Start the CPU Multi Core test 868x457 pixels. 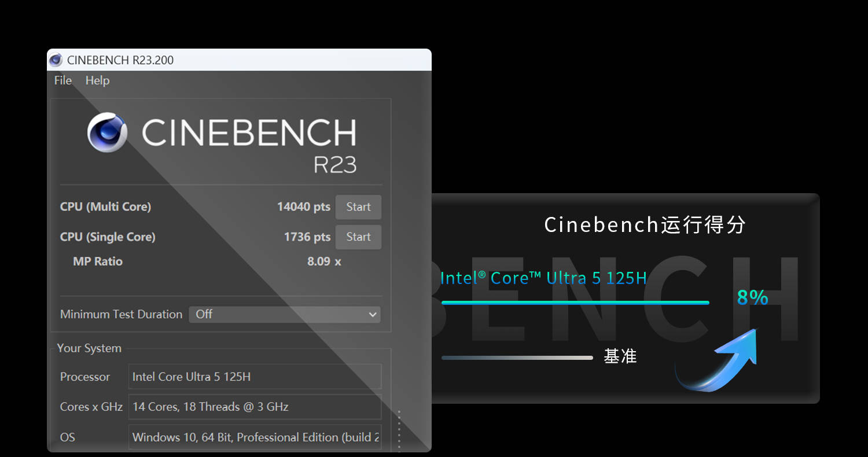pos(358,207)
